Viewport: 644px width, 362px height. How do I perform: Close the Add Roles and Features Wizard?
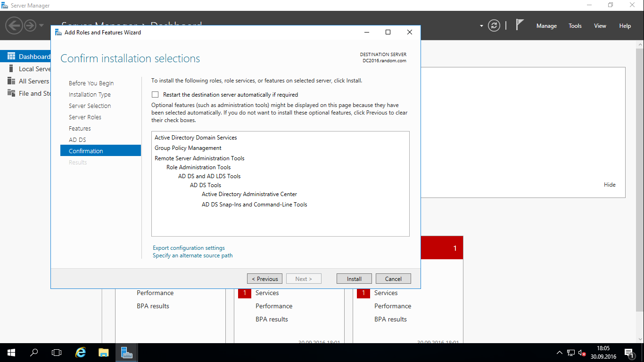pyautogui.click(x=409, y=32)
